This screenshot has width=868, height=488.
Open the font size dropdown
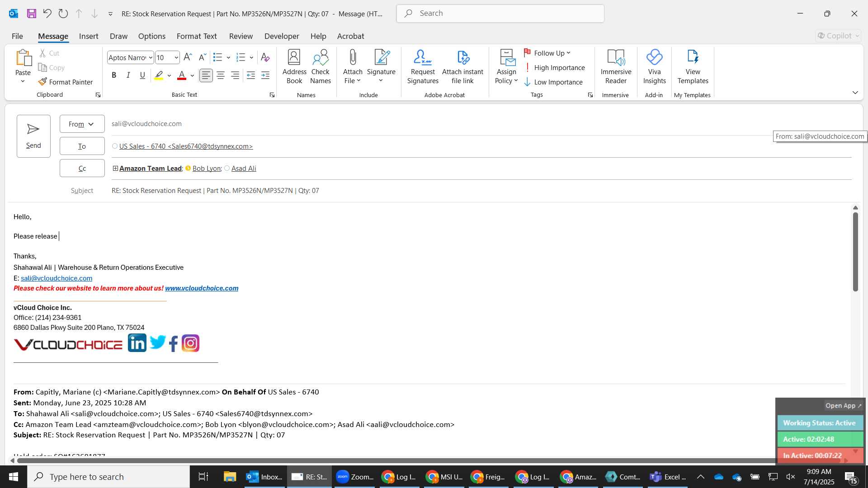(x=176, y=57)
